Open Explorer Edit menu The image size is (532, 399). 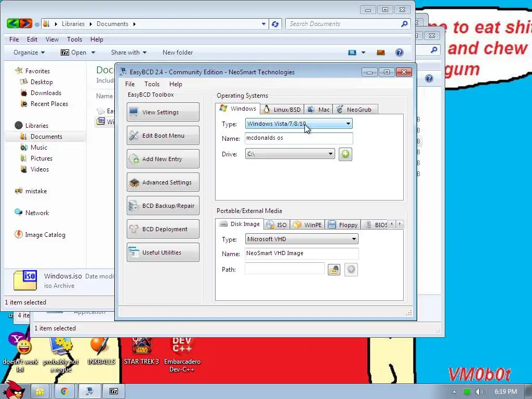tap(32, 39)
